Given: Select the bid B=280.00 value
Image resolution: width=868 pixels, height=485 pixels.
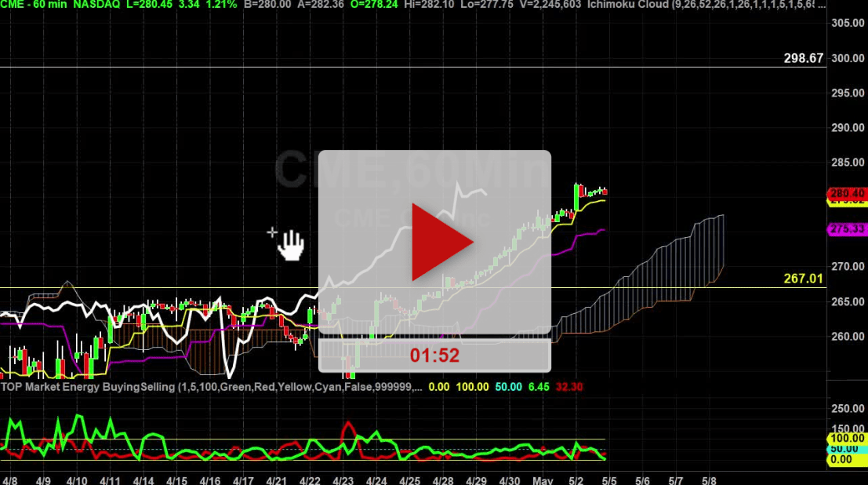Looking at the screenshot, I should click(267, 5).
